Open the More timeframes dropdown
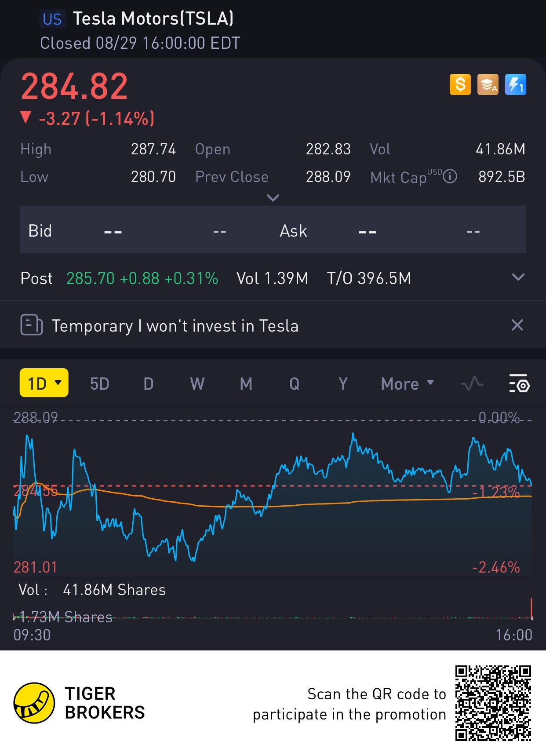546x756 pixels. tap(407, 383)
